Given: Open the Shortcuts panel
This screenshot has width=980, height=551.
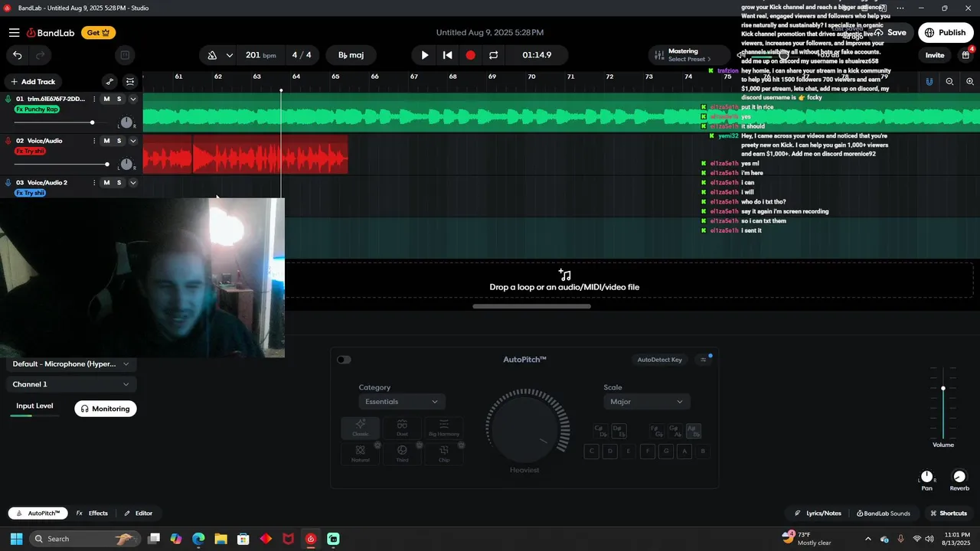Looking at the screenshot, I should (948, 514).
